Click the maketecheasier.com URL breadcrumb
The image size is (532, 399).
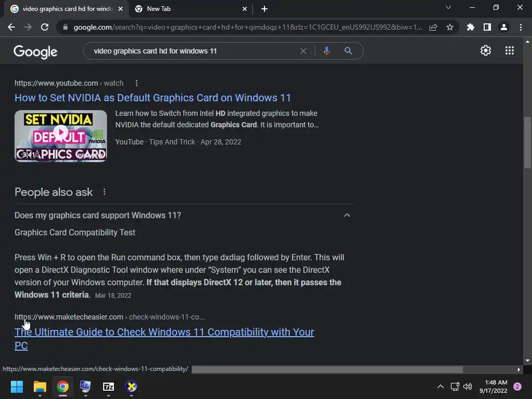pos(110,317)
